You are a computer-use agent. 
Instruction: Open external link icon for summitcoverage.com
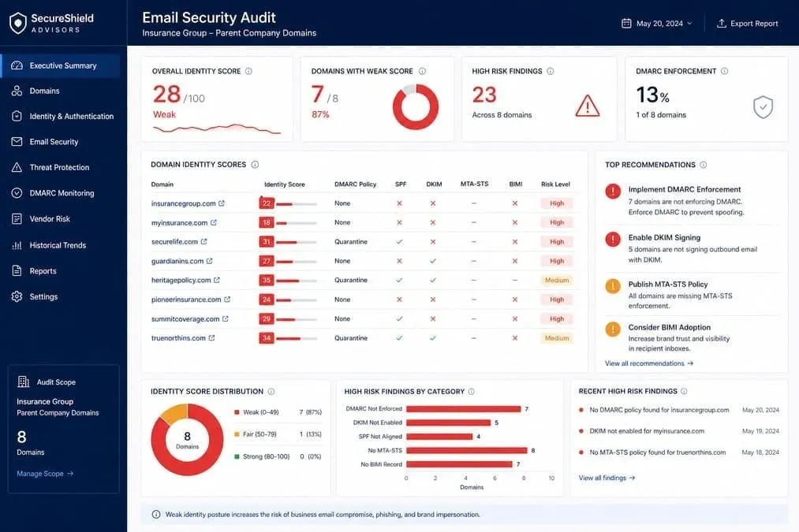[x=226, y=318]
